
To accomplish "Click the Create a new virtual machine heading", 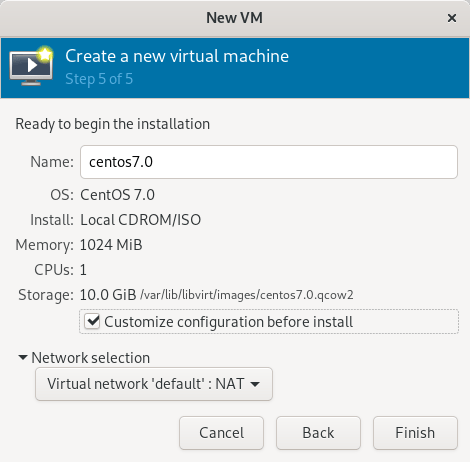I will pos(177,56).
